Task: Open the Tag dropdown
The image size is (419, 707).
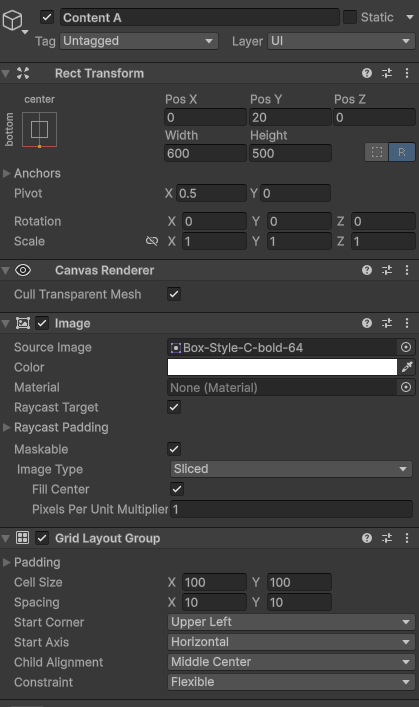Action: [139, 41]
